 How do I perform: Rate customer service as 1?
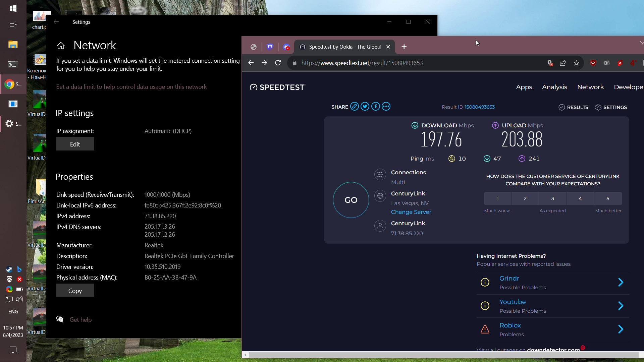tap(497, 198)
